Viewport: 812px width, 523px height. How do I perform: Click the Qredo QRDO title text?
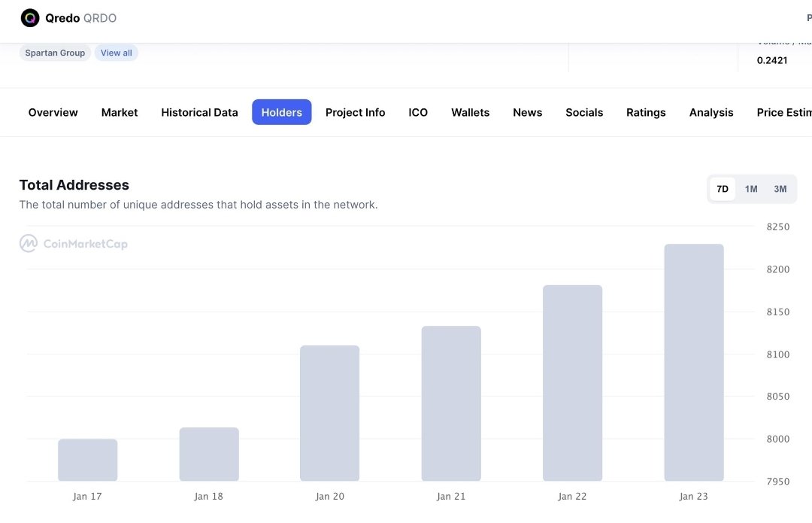click(80, 18)
